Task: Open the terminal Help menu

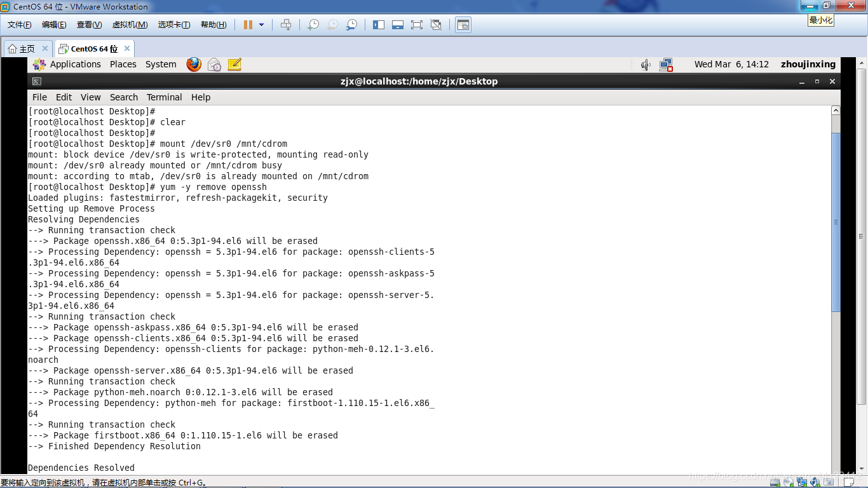Action: coord(201,97)
